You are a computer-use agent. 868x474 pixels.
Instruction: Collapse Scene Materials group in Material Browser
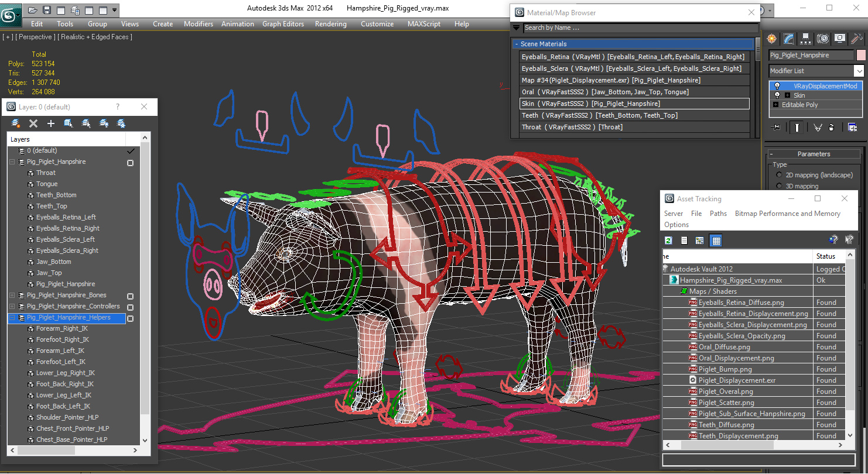point(517,44)
